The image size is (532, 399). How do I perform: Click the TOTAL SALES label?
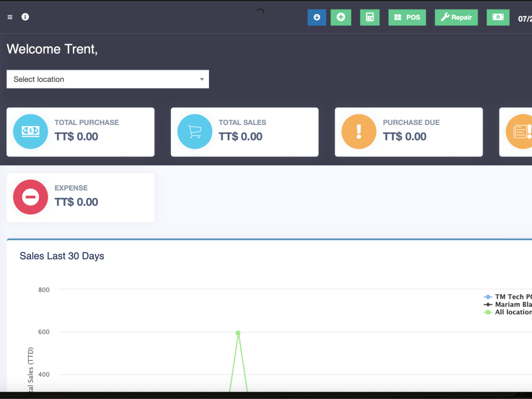(242, 122)
